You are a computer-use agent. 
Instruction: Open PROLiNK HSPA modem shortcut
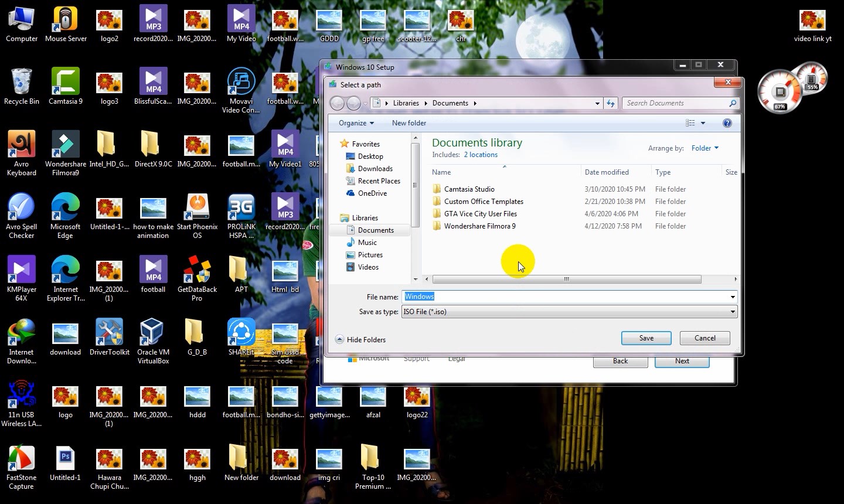(241, 216)
